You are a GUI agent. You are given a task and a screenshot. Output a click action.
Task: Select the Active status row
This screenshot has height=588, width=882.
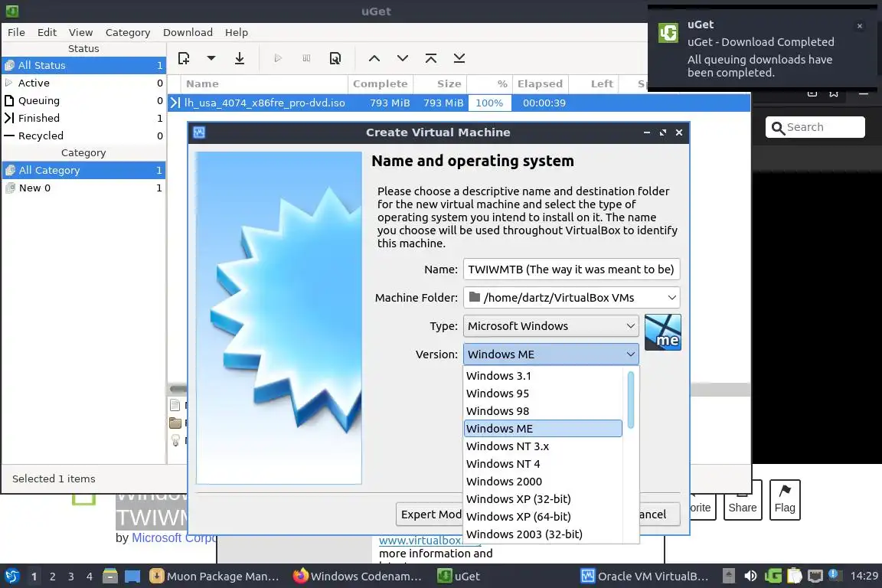tap(83, 83)
